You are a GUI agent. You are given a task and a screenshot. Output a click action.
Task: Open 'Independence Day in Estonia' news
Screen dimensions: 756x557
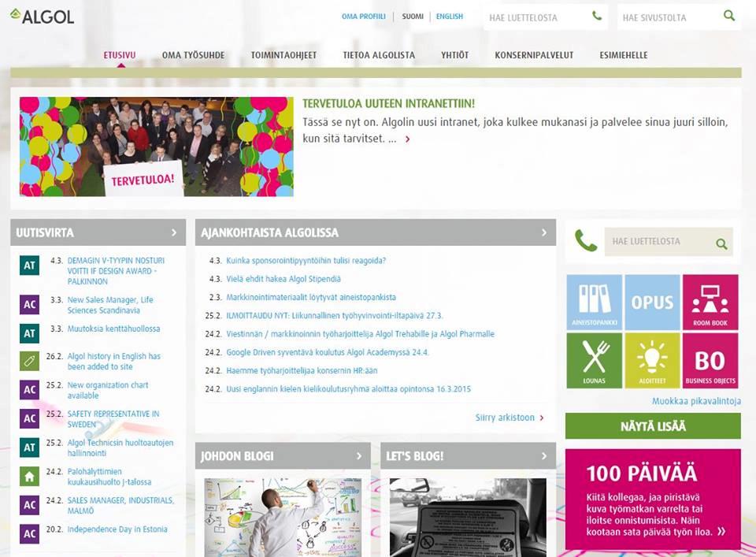(117, 529)
